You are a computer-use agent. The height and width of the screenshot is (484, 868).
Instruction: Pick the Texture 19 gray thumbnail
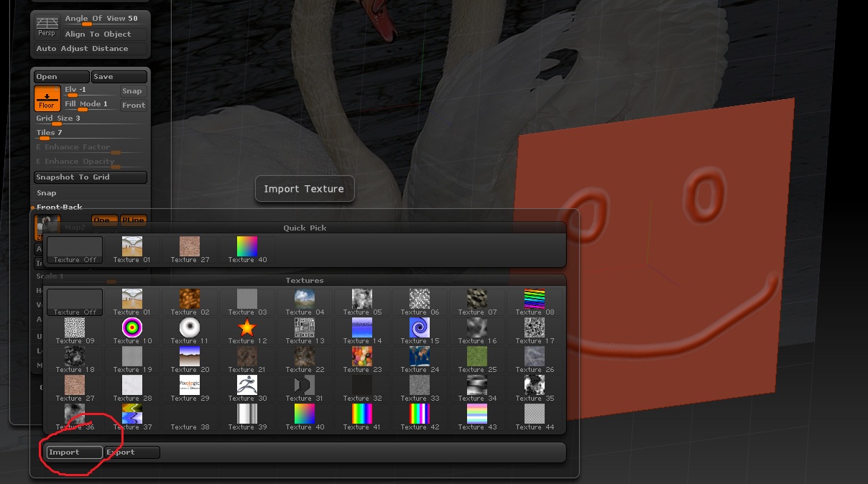(x=132, y=360)
